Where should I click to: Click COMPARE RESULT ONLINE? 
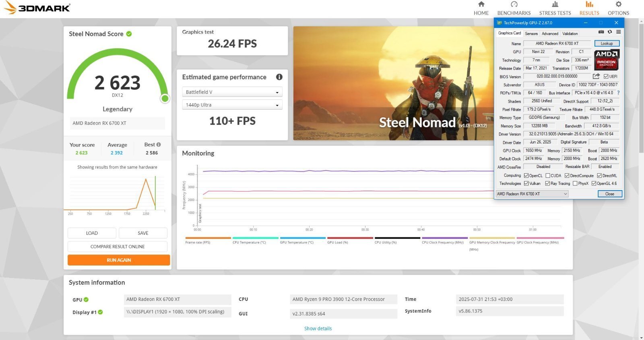coord(118,247)
